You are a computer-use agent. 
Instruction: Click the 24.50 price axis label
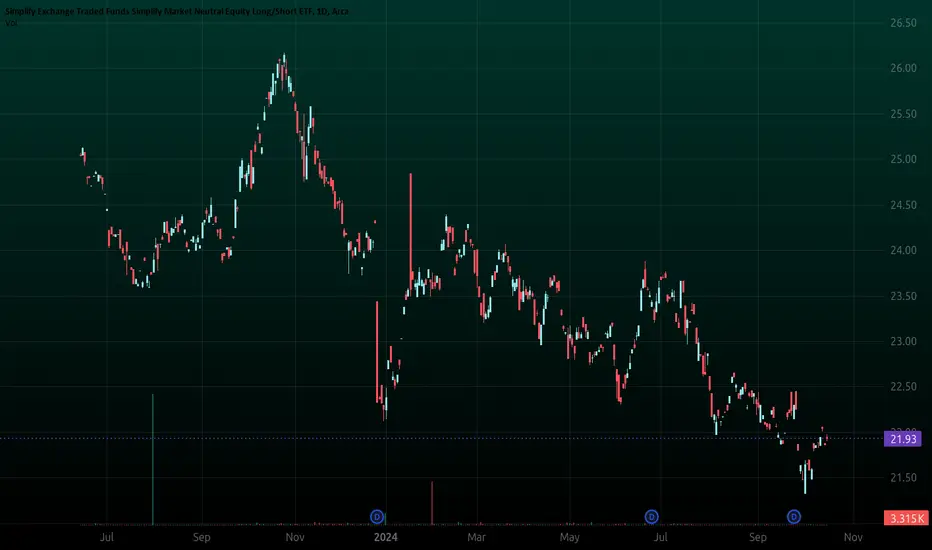[x=903, y=205]
